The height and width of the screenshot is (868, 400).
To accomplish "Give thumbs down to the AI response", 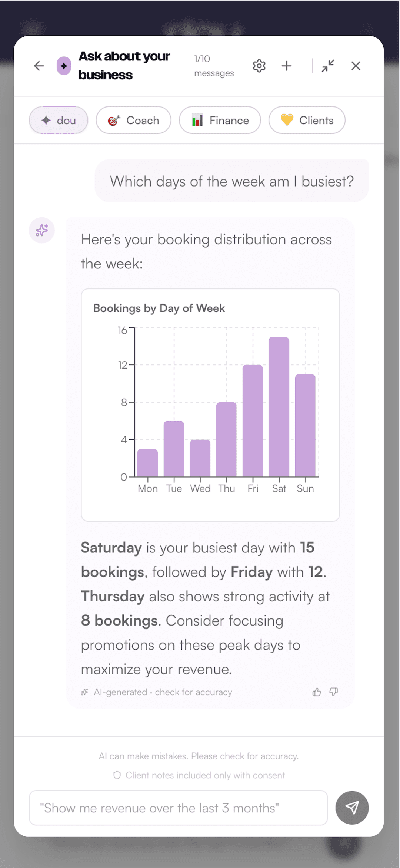I will (334, 692).
